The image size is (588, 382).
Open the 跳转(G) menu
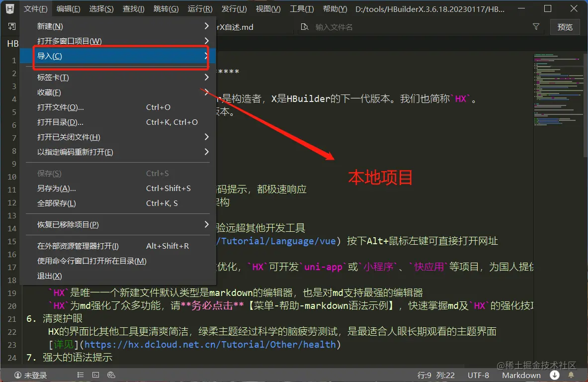click(x=166, y=8)
